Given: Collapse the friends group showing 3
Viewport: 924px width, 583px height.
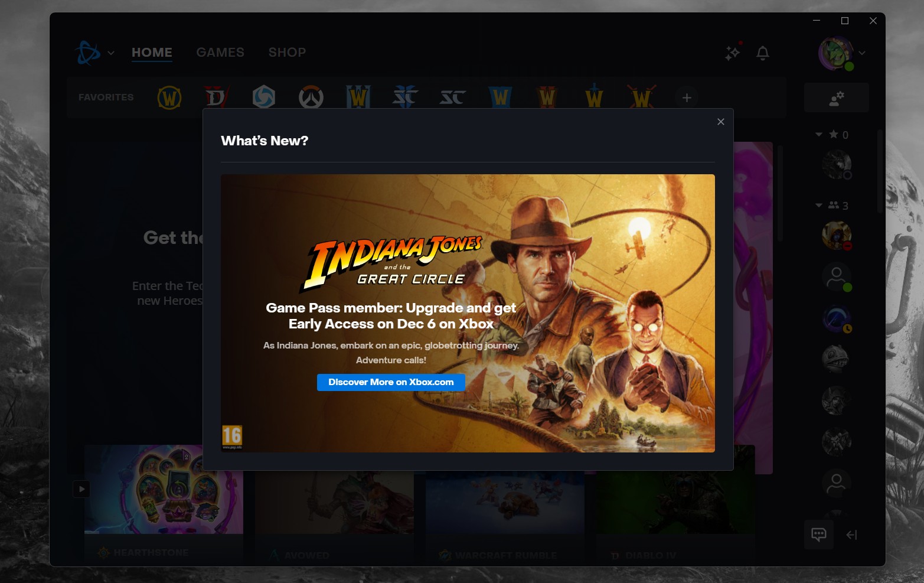Looking at the screenshot, I should point(819,206).
